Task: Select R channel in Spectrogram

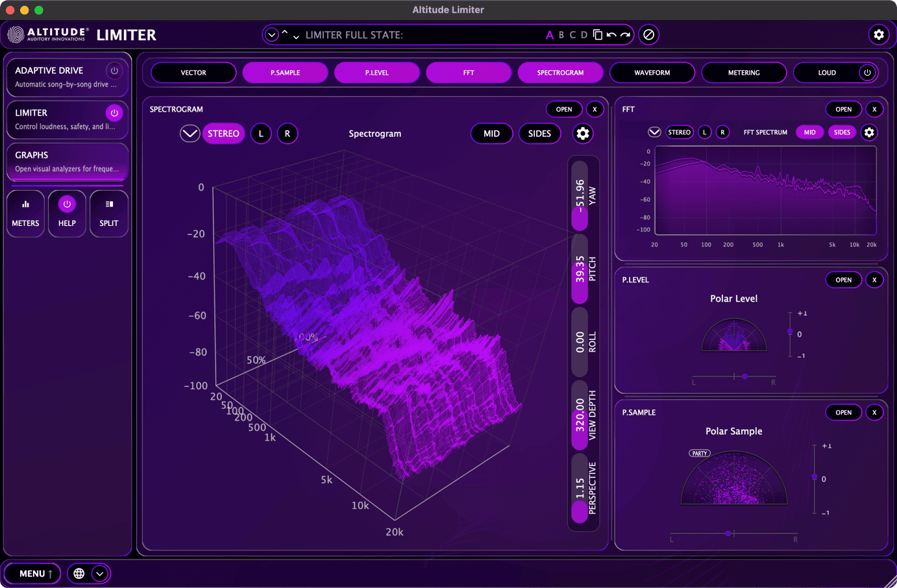Action: 288,134
